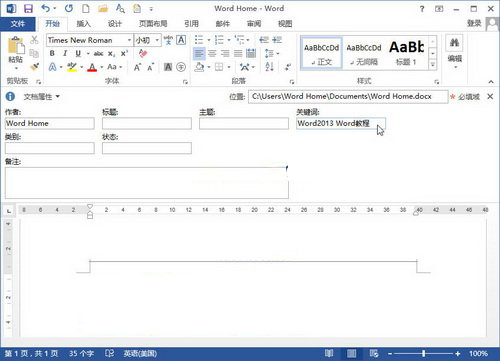Click the Increase Indent icon
The height and width of the screenshot is (361, 500).
277,40
